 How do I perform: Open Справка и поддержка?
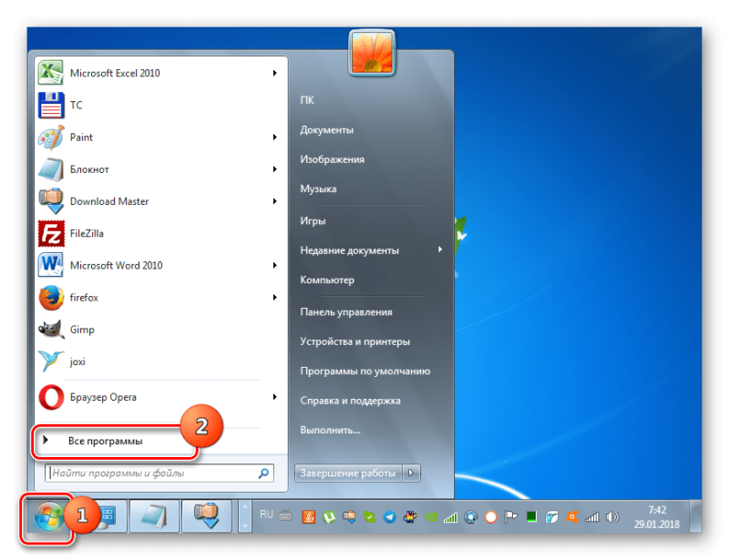[x=350, y=401]
